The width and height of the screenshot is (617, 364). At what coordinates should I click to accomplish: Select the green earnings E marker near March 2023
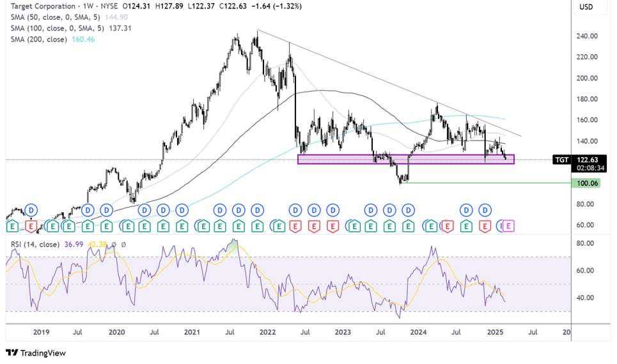[x=355, y=226]
